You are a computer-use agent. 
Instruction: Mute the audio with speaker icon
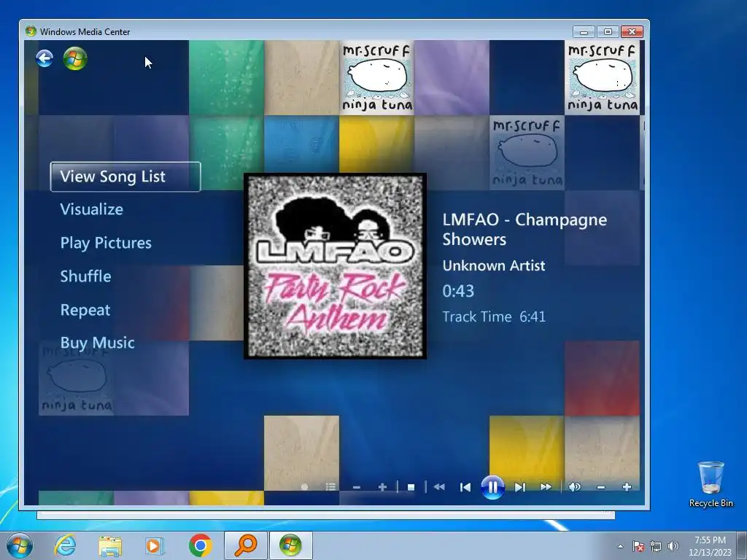pos(575,486)
